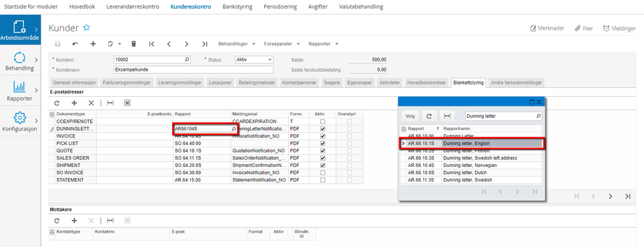Go to the first customer record
644x247 pixels.
[x=151, y=44]
